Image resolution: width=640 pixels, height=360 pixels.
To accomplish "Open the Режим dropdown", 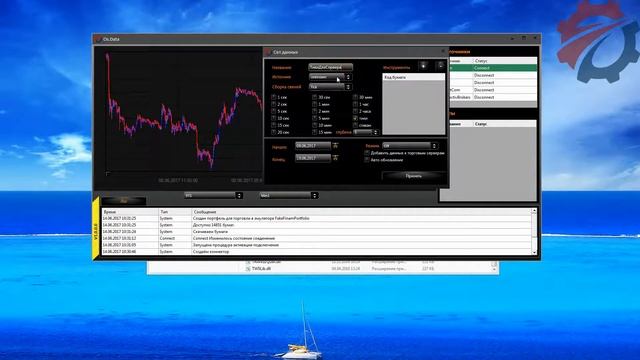I will (x=410, y=146).
